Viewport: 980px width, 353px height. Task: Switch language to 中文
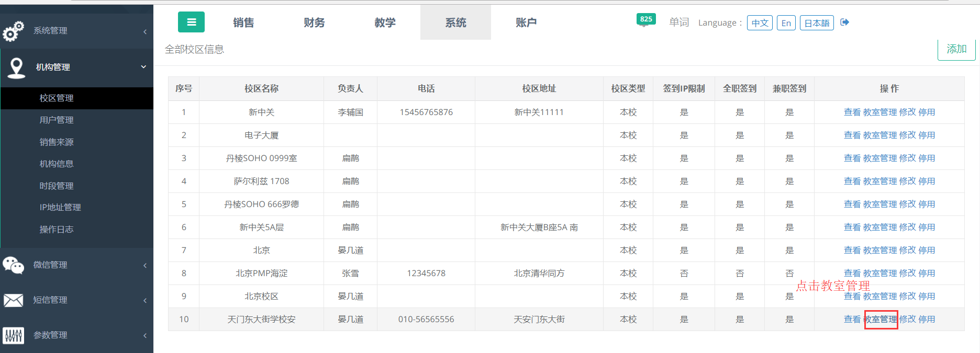(x=760, y=23)
